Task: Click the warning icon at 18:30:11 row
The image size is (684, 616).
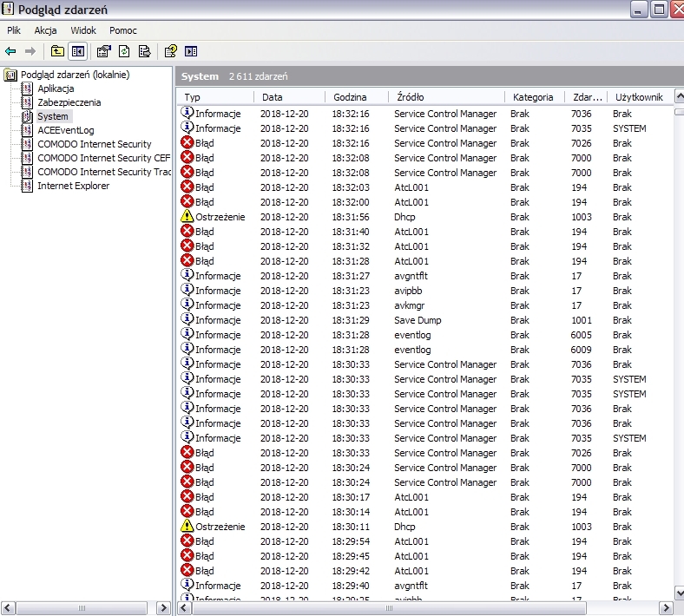Action: tap(187, 526)
